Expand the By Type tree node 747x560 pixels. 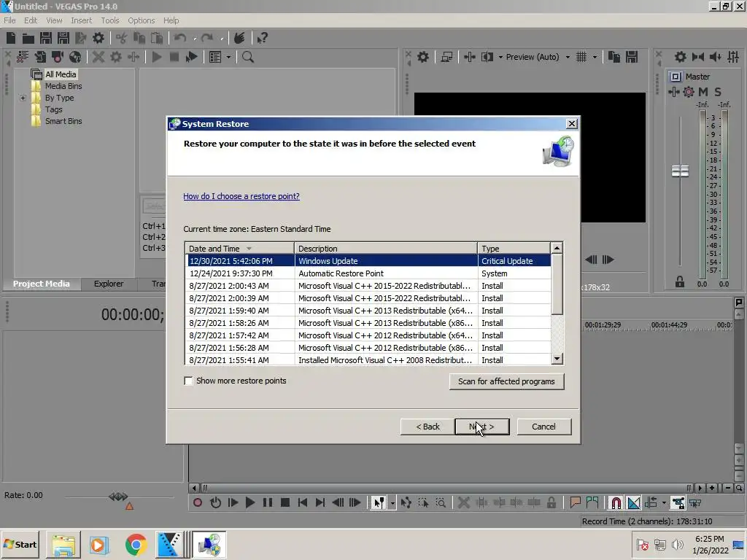click(x=23, y=98)
